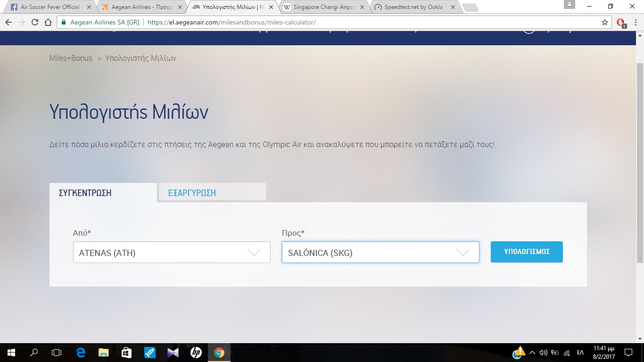Open taskbar search magnifier
Screen dimensions: 644x362
pyautogui.click(x=34, y=352)
